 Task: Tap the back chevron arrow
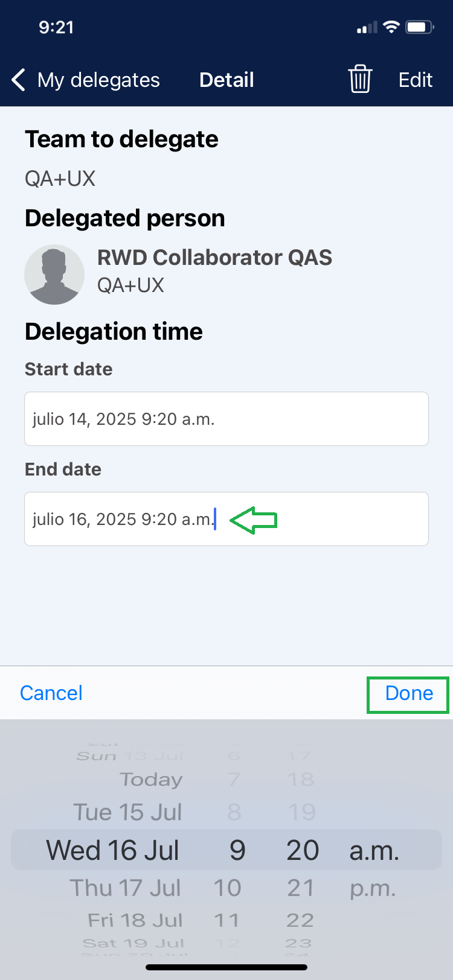pos(19,80)
